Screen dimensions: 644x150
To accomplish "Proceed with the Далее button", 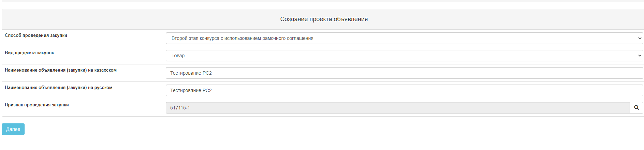I will coord(13,129).
